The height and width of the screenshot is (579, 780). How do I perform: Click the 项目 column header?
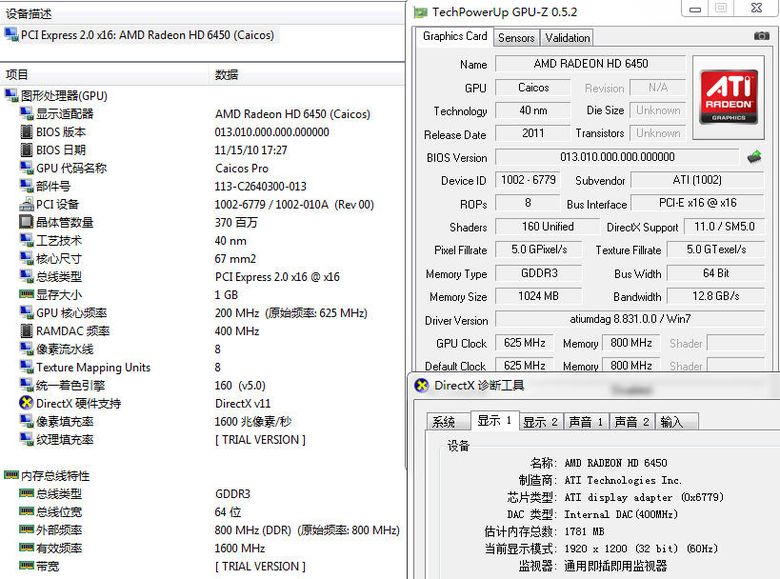[104, 75]
